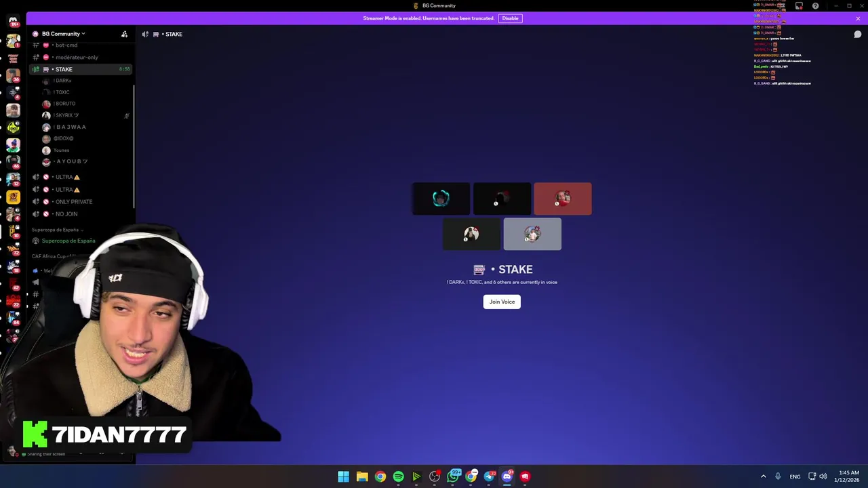Click the grey background participant tile

pos(532,234)
